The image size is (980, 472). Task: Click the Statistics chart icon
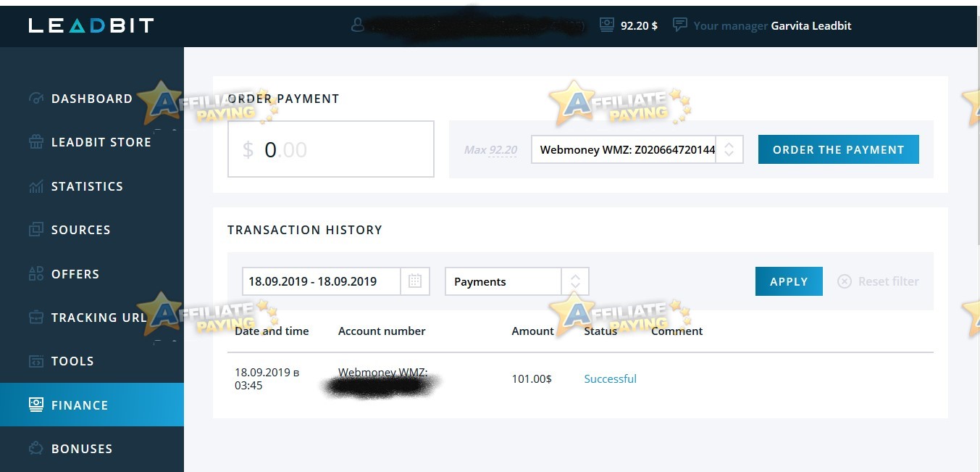36,186
